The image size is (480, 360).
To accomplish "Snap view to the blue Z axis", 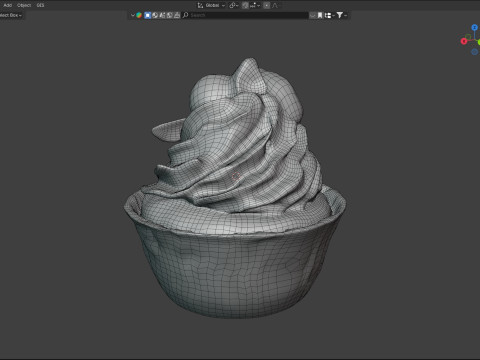I will [474, 27].
